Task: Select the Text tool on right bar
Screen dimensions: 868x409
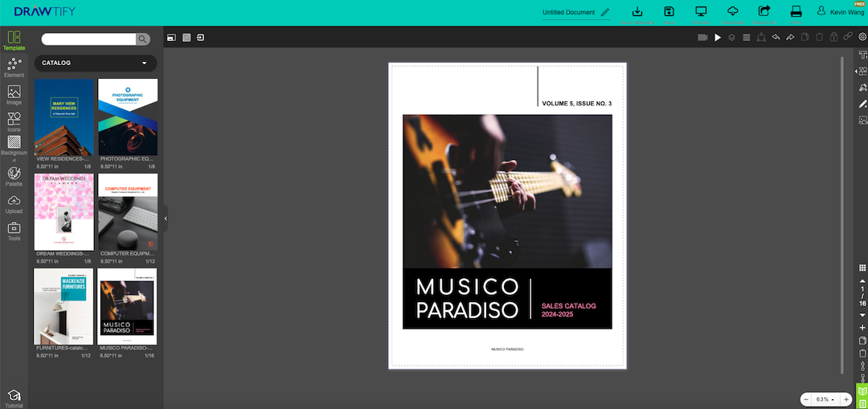Action: 862,55
